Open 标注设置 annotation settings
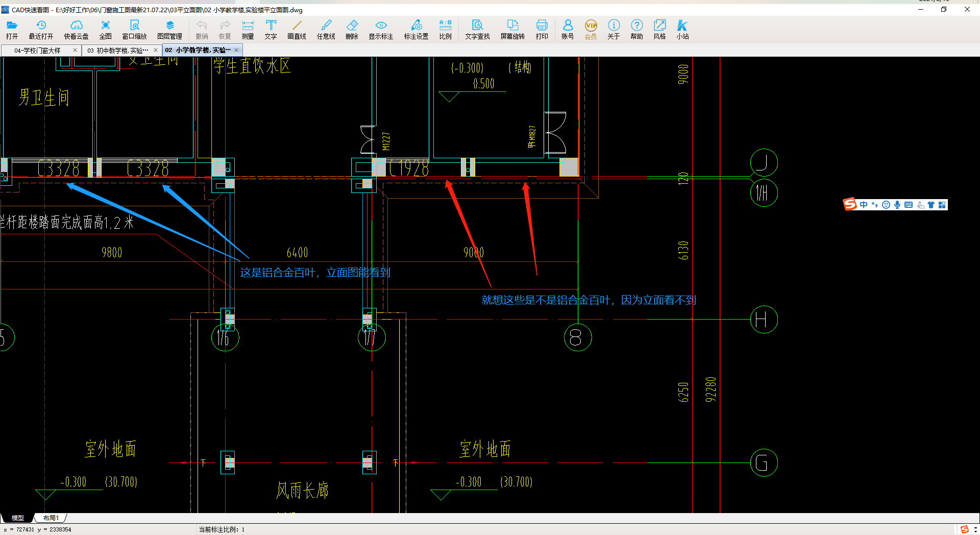Screen dimensions: 980x535 416,30
